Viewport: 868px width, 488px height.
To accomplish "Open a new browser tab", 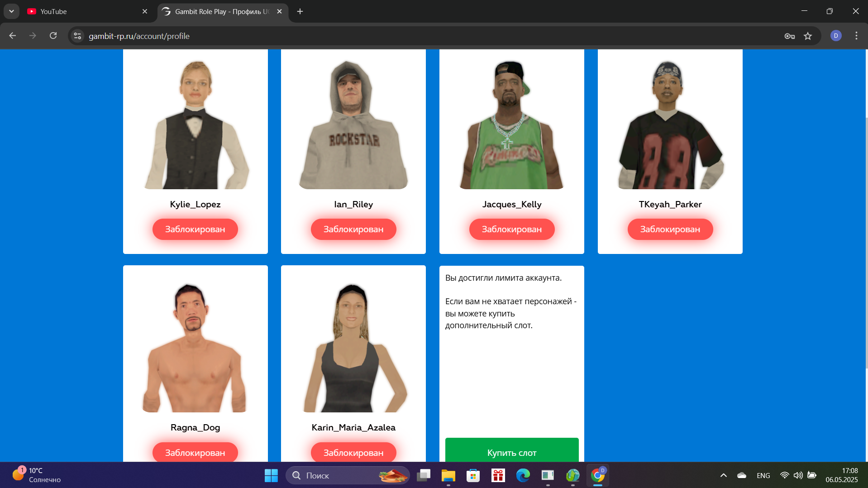I will (300, 11).
